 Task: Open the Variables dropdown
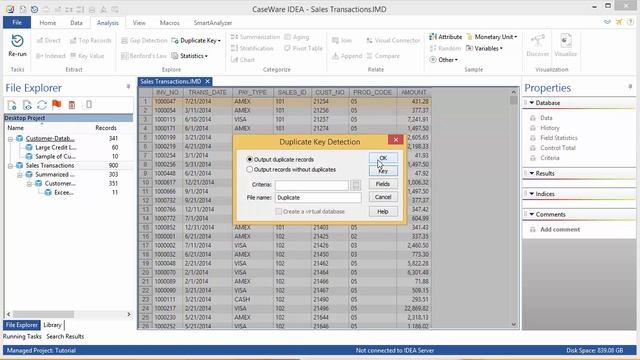484,48
